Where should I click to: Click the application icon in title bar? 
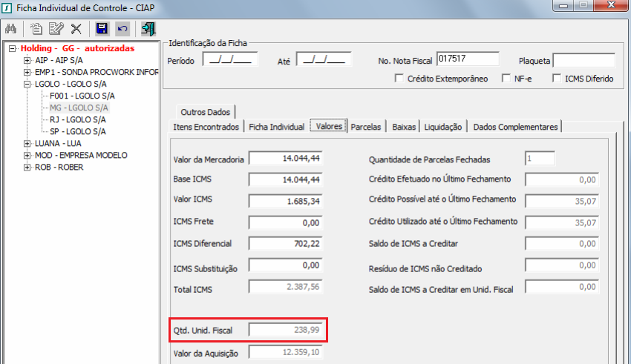[x=7, y=7]
